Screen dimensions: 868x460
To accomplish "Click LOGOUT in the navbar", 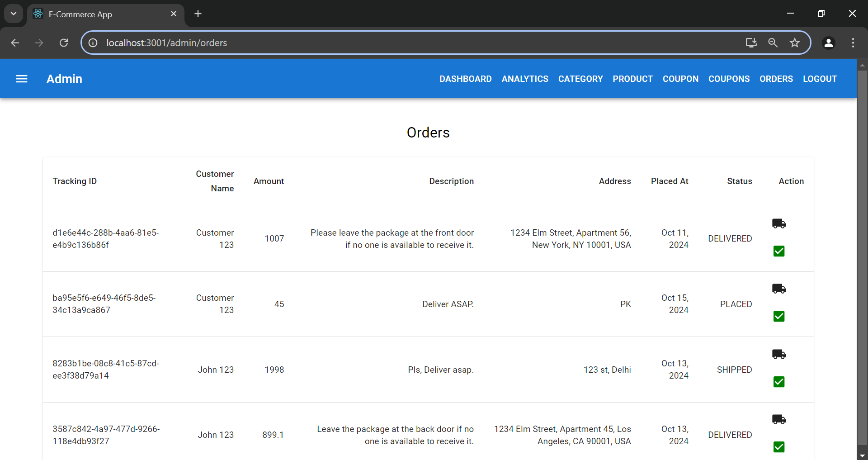I will (x=820, y=79).
